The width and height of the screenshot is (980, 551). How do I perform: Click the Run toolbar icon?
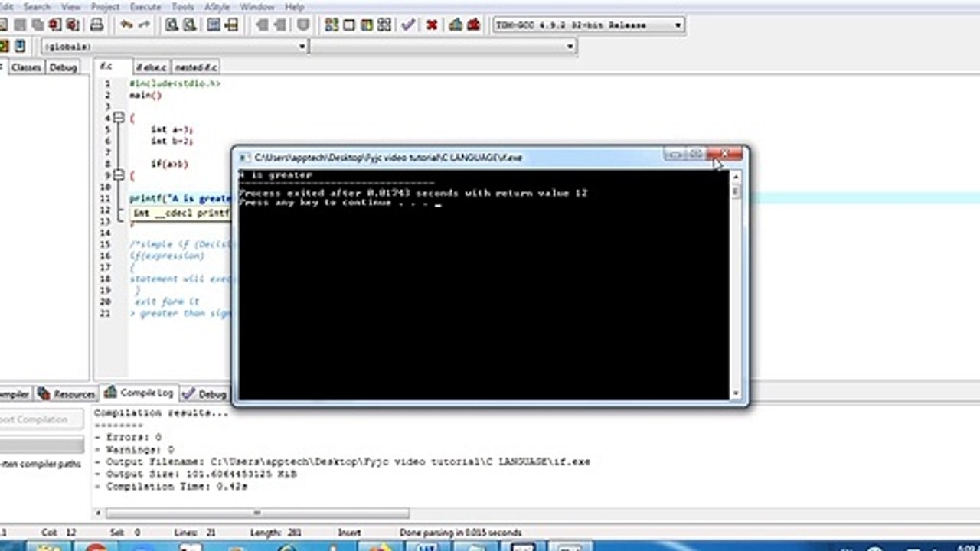349,25
